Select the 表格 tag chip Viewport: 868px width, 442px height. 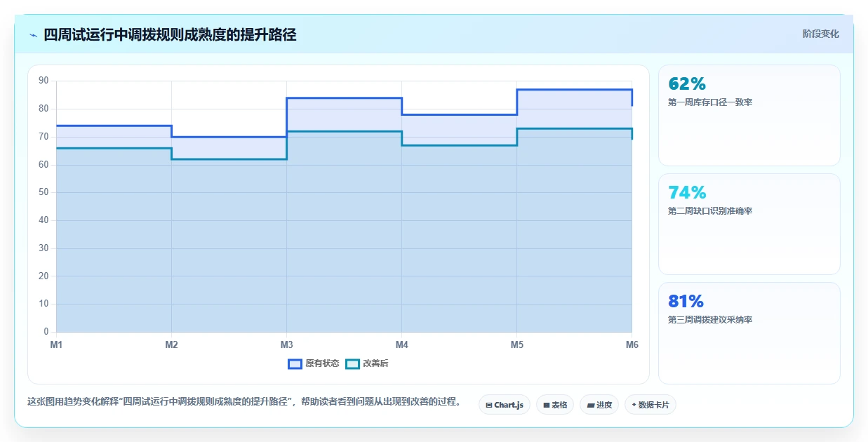(555, 405)
